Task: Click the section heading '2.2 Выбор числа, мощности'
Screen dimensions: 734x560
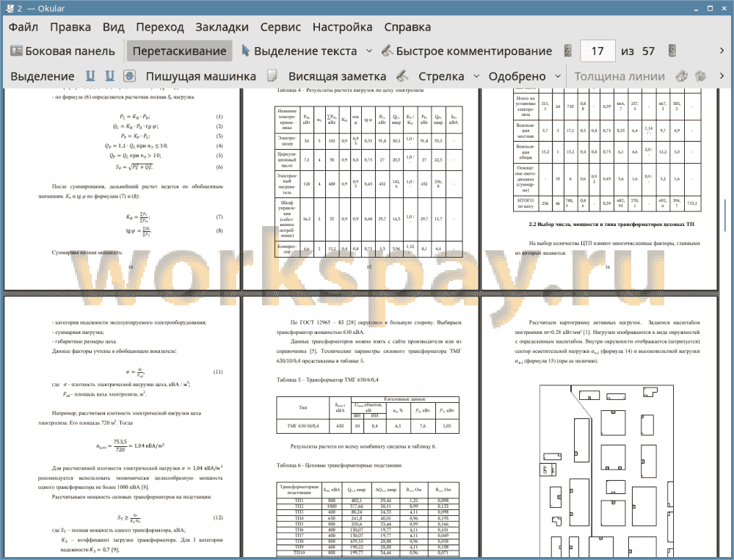Action: pos(611,225)
